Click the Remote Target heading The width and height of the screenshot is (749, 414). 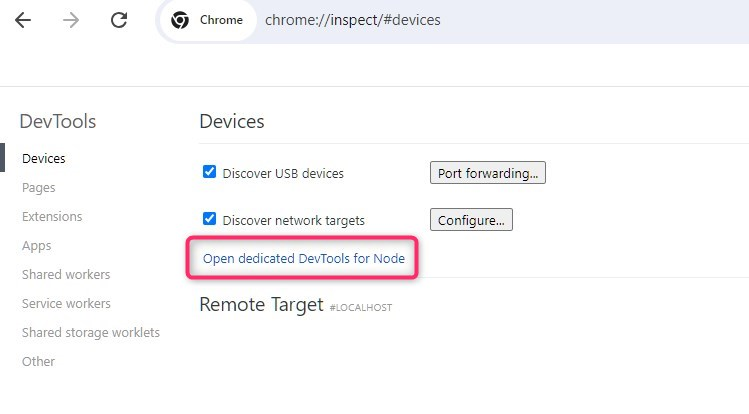point(261,305)
